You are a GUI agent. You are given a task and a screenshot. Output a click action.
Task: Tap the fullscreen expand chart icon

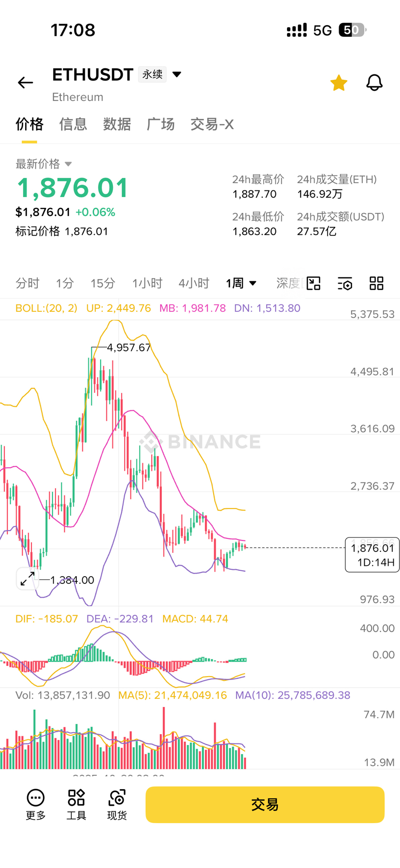[x=28, y=578]
